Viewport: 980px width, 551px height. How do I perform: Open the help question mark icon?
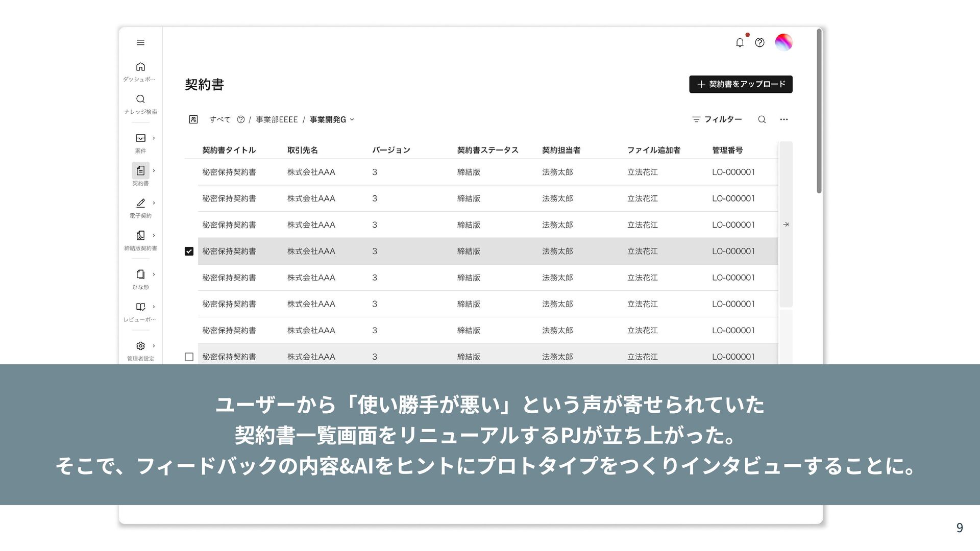[x=759, y=43]
